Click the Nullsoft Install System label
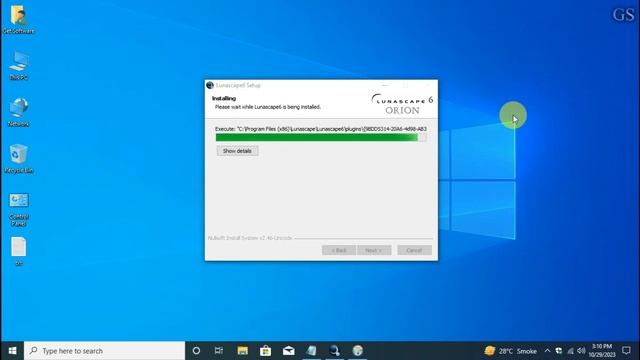The width and height of the screenshot is (640, 360). click(250, 238)
